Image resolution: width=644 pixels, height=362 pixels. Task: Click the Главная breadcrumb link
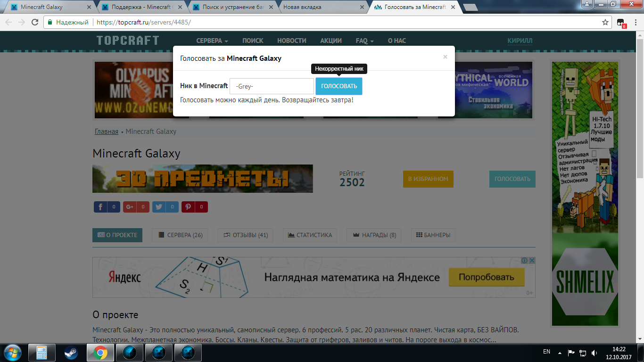(107, 132)
